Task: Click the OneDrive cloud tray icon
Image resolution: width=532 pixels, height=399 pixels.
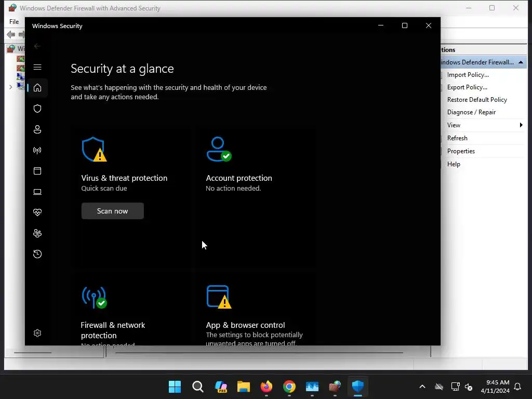Action: pos(439,387)
